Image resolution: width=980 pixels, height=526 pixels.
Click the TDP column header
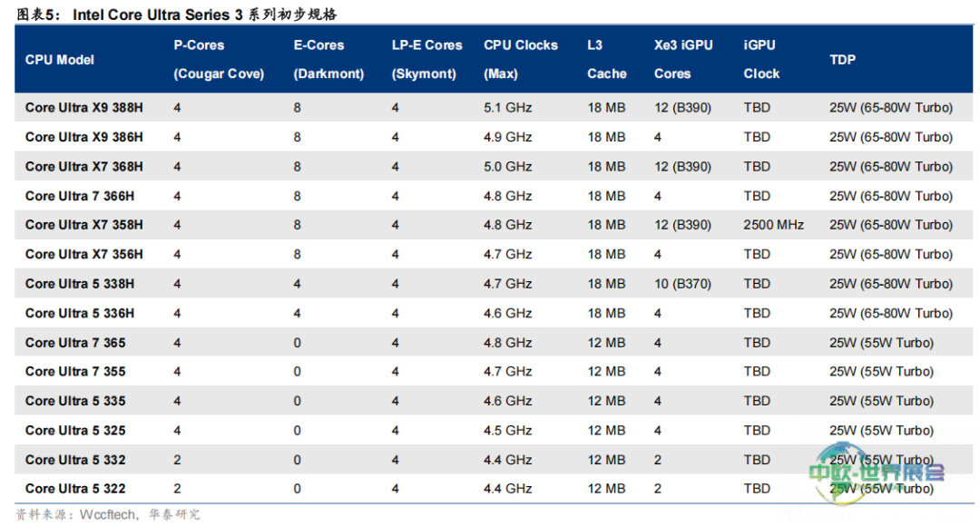[x=842, y=60]
